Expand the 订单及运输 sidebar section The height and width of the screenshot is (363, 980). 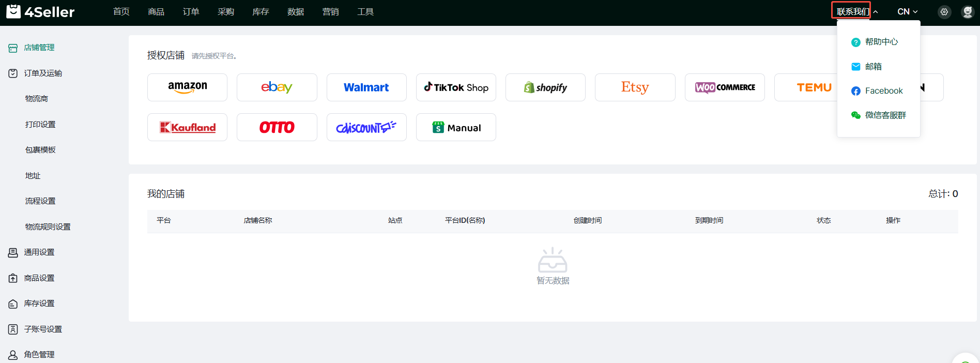coord(43,73)
